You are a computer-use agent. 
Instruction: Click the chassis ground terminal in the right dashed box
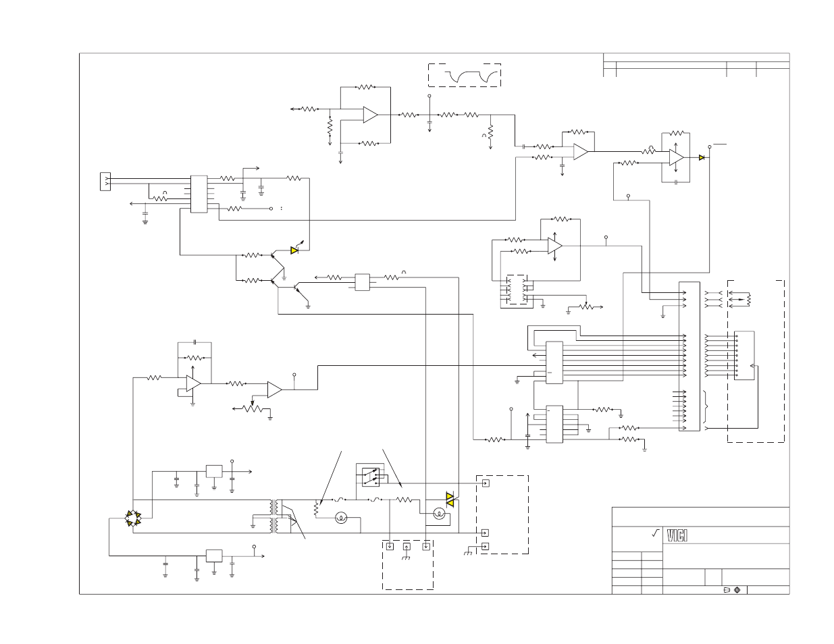click(485, 547)
